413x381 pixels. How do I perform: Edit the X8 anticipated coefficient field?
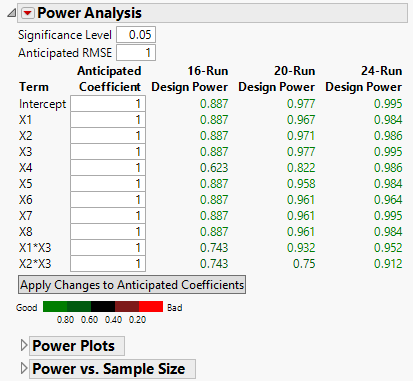(x=108, y=232)
